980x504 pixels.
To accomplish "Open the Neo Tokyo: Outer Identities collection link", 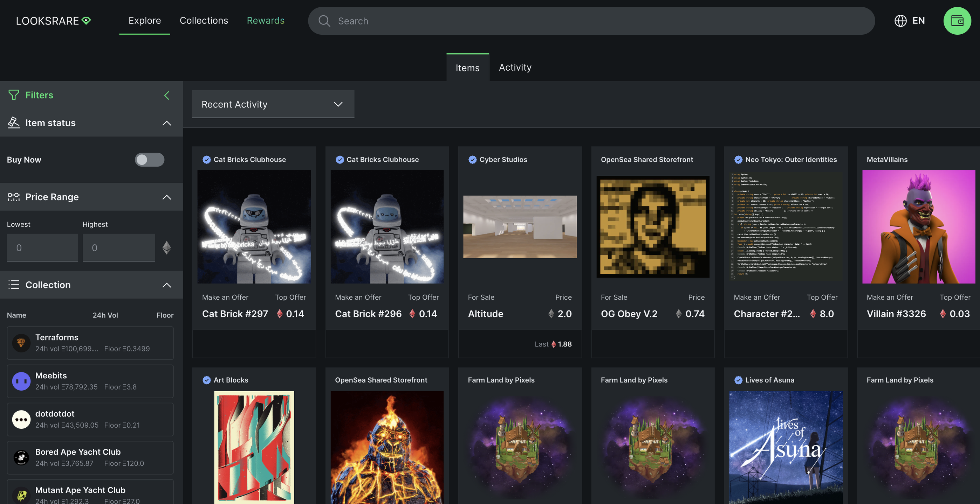I will (x=790, y=160).
